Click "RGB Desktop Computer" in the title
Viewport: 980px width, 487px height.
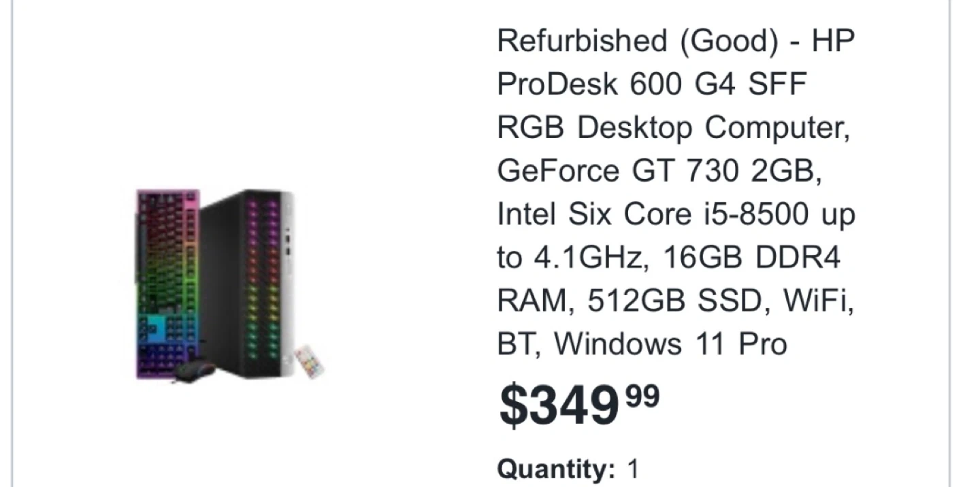tap(674, 127)
